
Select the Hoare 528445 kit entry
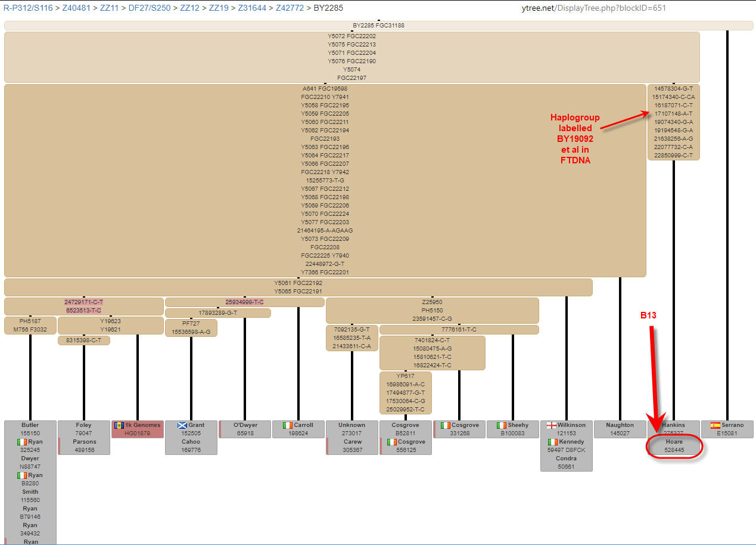tap(674, 446)
